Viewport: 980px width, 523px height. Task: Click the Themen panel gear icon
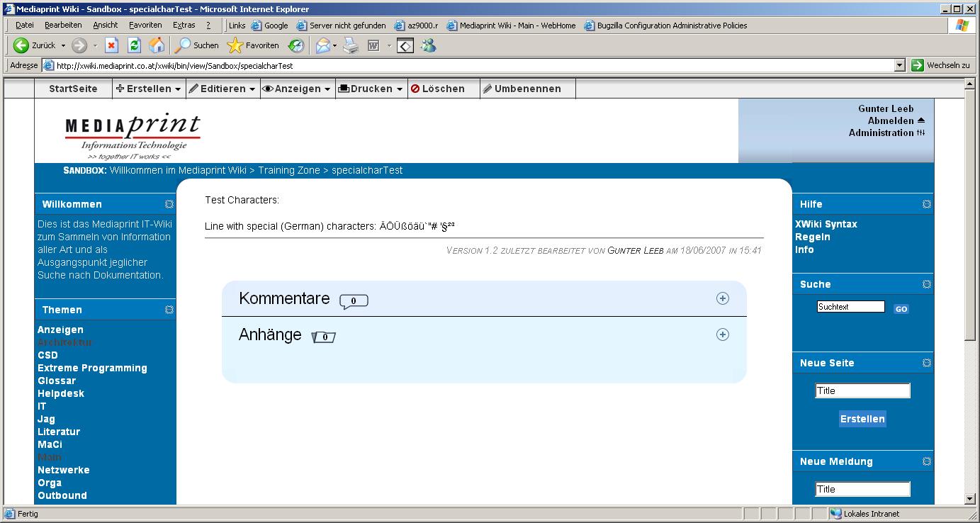(x=169, y=310)
